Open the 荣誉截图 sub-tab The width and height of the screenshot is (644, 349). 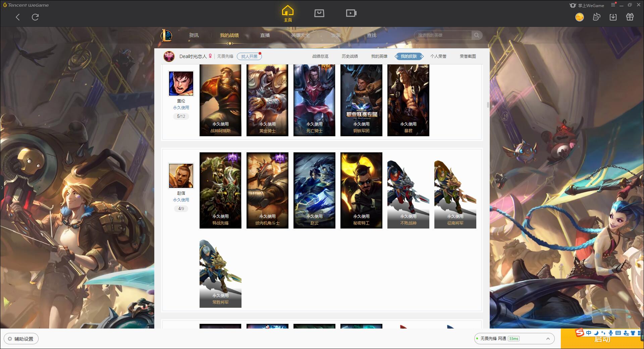[468, 56]
